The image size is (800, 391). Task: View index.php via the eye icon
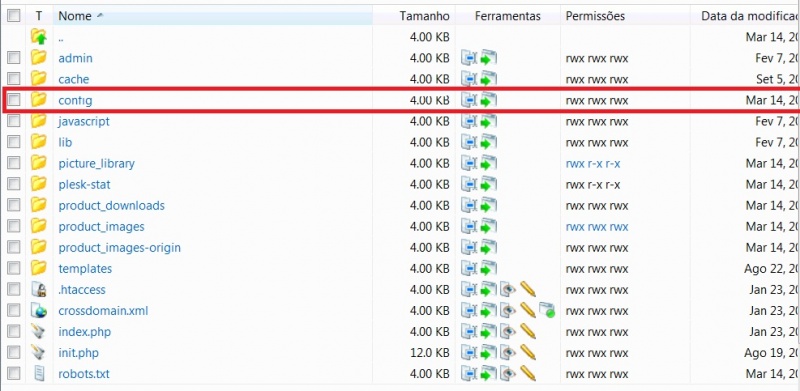coord(508,332)
